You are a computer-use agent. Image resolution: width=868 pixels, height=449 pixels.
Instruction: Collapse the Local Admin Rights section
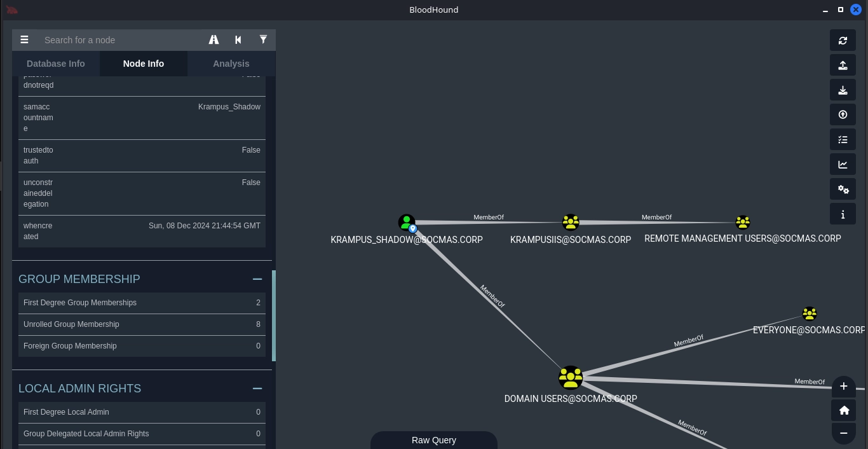257,389
